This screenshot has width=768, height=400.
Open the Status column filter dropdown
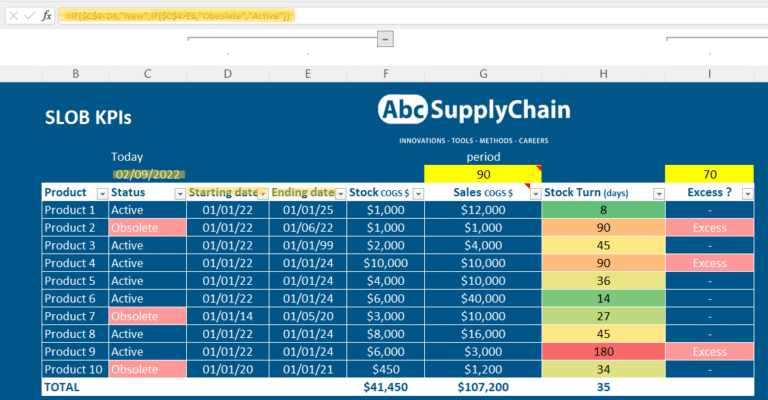tap(180, 194)
